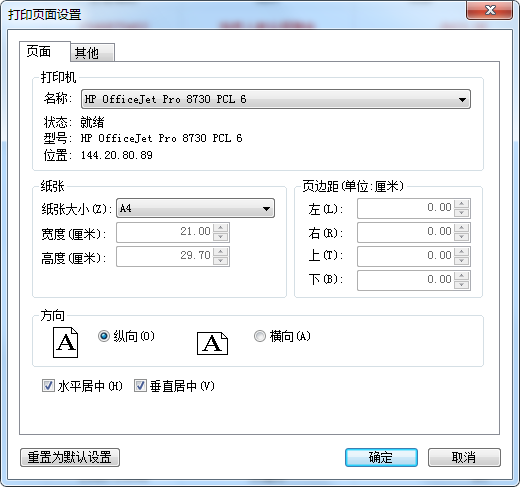Viewport: 520px width, 487px height.
Task: Increase top margin with up spinner arrow
Action: pos(462,252)
